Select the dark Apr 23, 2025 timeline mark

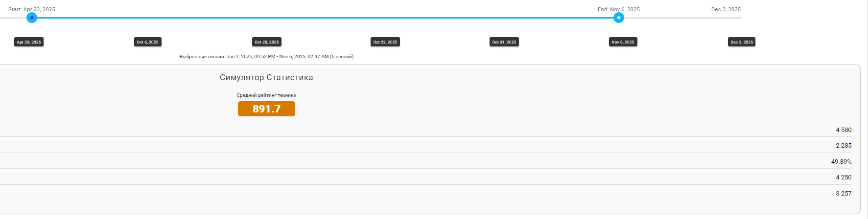click(x=29, y=42)
